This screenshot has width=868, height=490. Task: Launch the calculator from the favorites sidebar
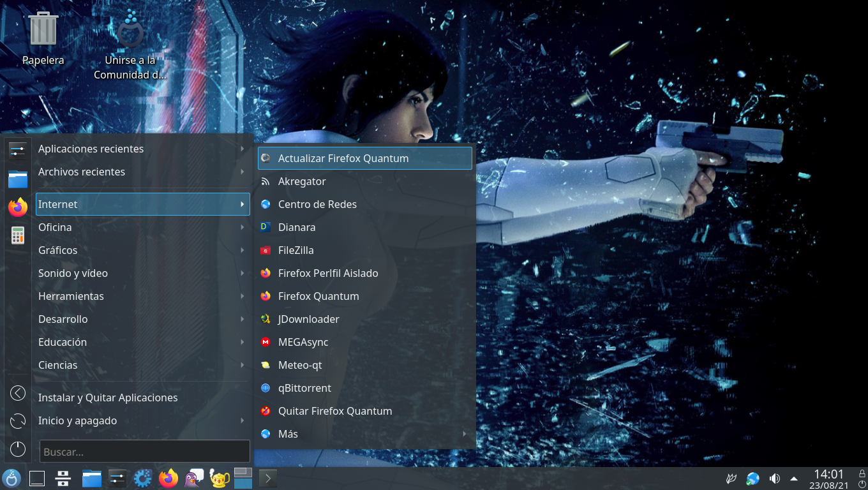tap(18, 235)
